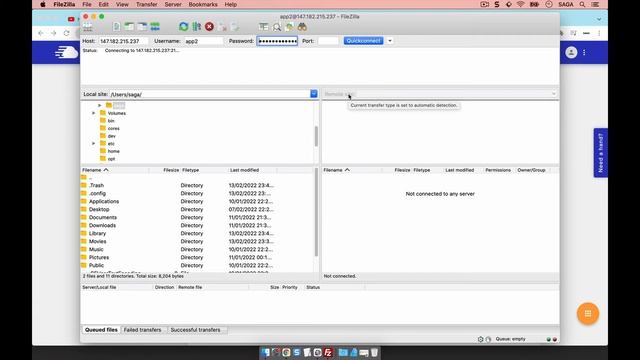The width and height of the screenshot is (640, 360).
Task: Toggle the message log display
Action: point(116,27)
